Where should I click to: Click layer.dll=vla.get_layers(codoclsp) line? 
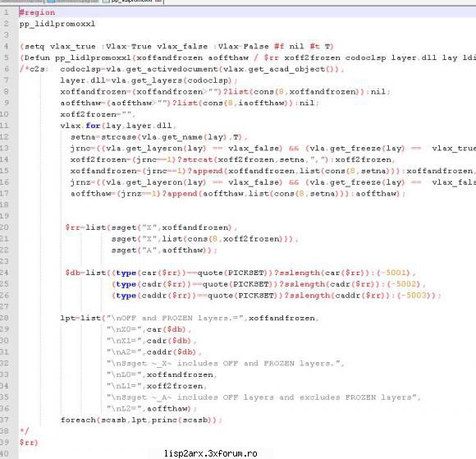[x=149, y=80]
